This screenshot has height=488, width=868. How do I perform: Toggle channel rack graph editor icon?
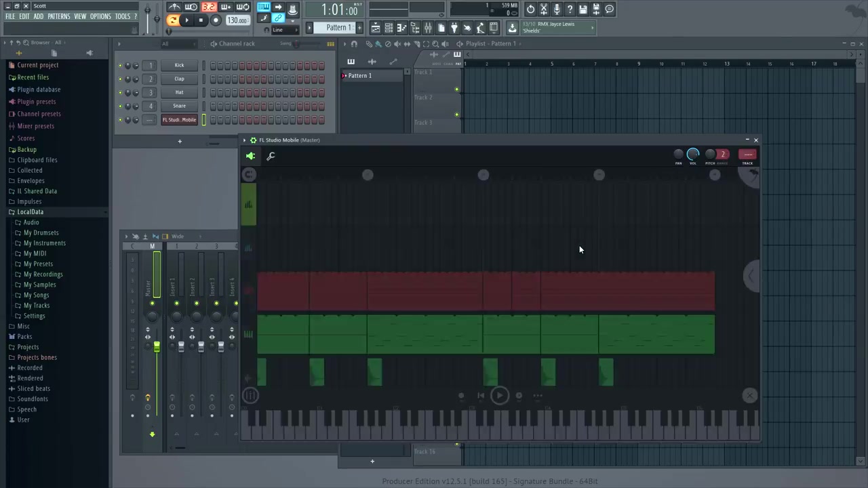pyautogui.click(x=330, y=43)
